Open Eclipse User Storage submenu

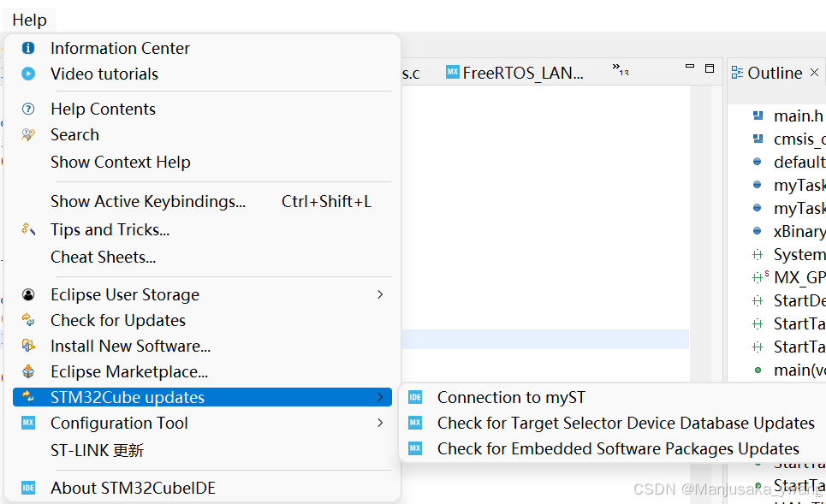click(x=202, y=295)
